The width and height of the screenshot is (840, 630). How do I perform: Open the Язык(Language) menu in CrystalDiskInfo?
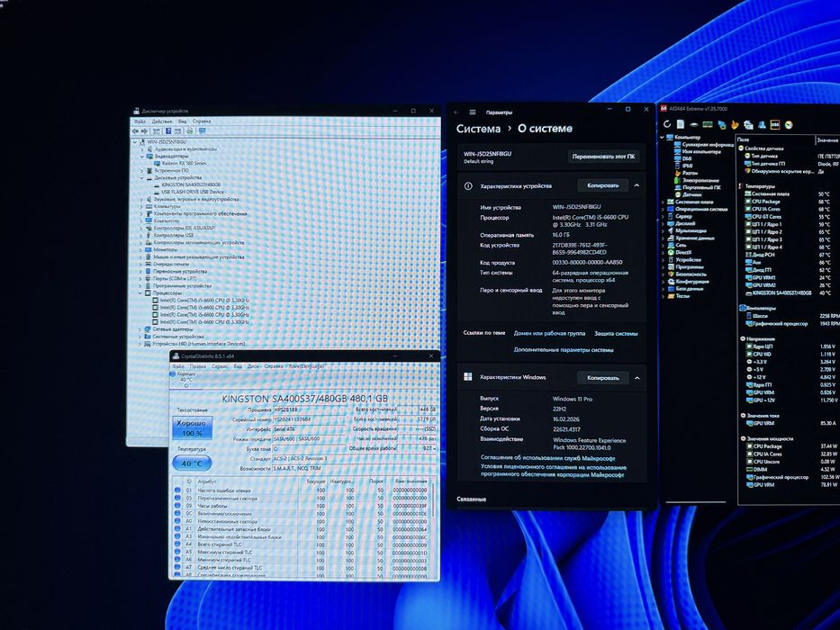(x=306, y=366)
